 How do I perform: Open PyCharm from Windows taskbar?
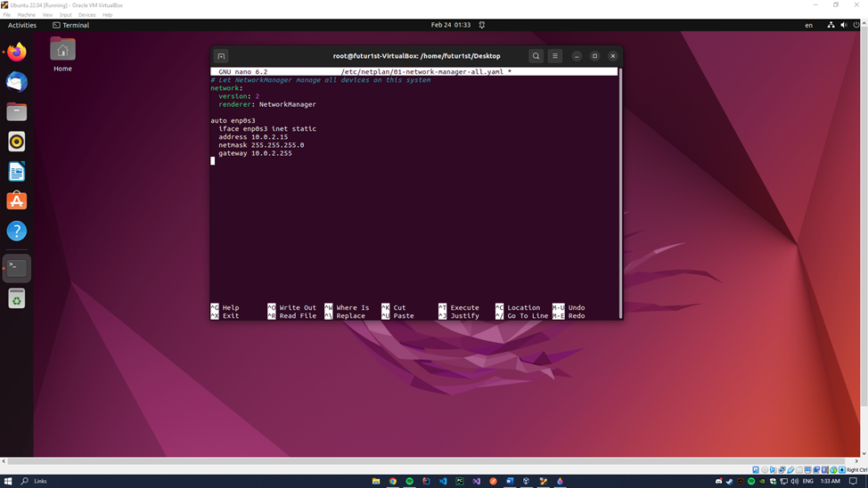point(460,482)
